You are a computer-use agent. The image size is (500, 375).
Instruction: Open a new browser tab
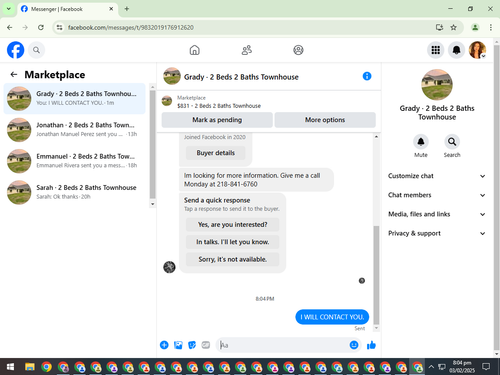click(x=127, y=9)
